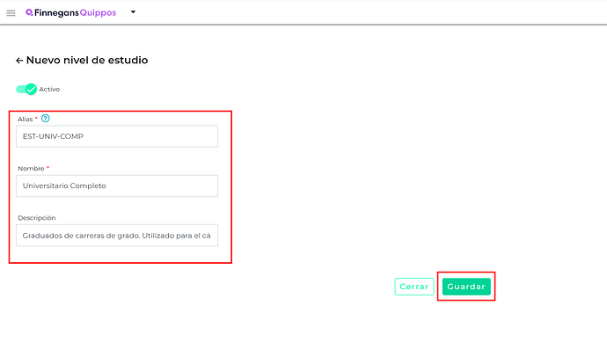Dismiss the form with the Cerrar button
The width and height of the screenshot is (607, 364).
(x=414, y=287)
